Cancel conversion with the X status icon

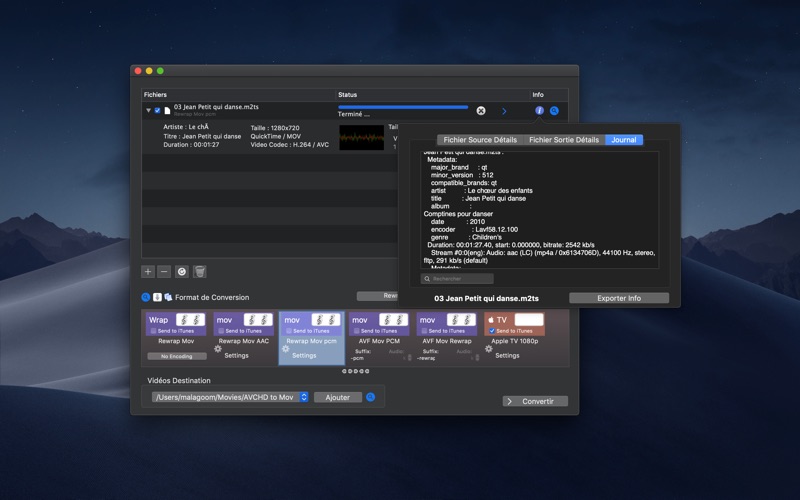[481, 111]
